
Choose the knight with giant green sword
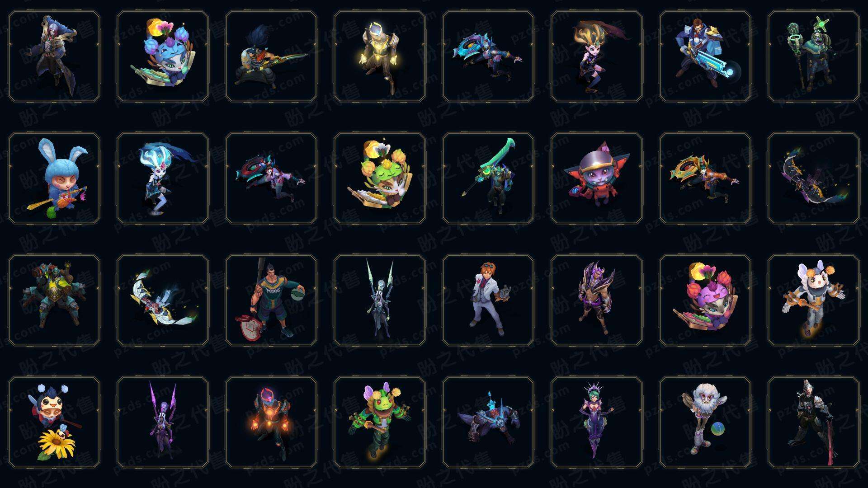[x=488, y=178]
